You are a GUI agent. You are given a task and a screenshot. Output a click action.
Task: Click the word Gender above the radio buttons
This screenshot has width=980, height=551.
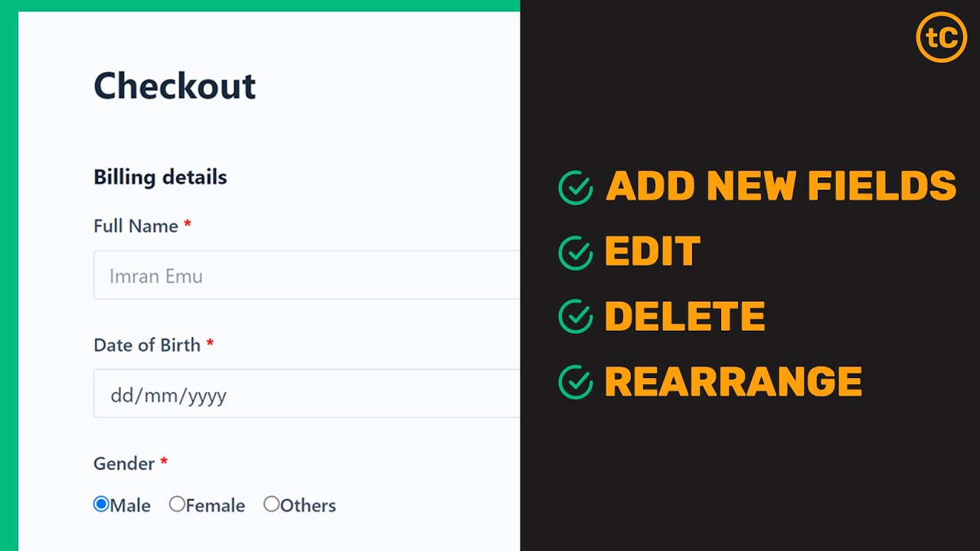124,463
